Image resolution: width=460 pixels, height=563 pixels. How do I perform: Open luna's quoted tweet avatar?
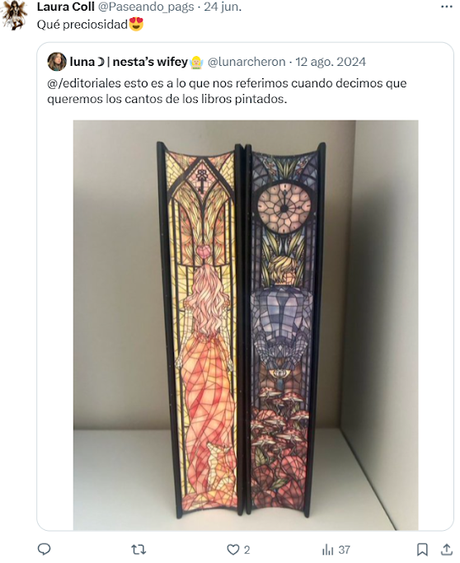(x=57, y=62)
